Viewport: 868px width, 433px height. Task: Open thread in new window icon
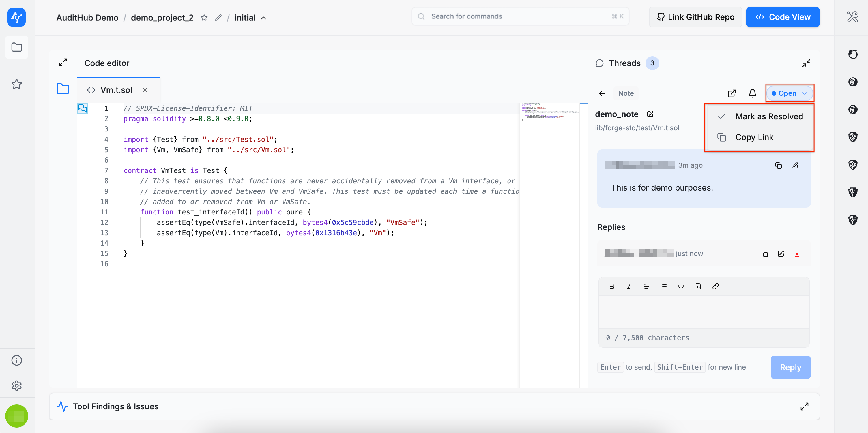(732, 93)
